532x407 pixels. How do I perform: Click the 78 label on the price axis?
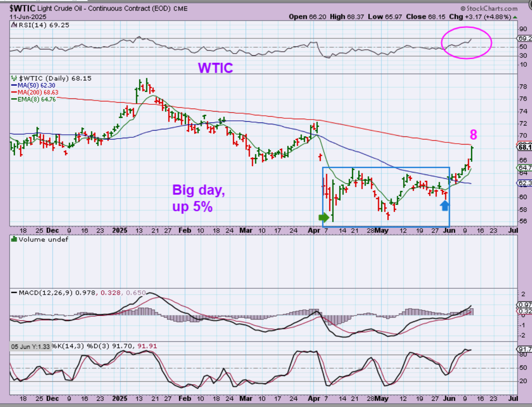[x=523, y=87]
